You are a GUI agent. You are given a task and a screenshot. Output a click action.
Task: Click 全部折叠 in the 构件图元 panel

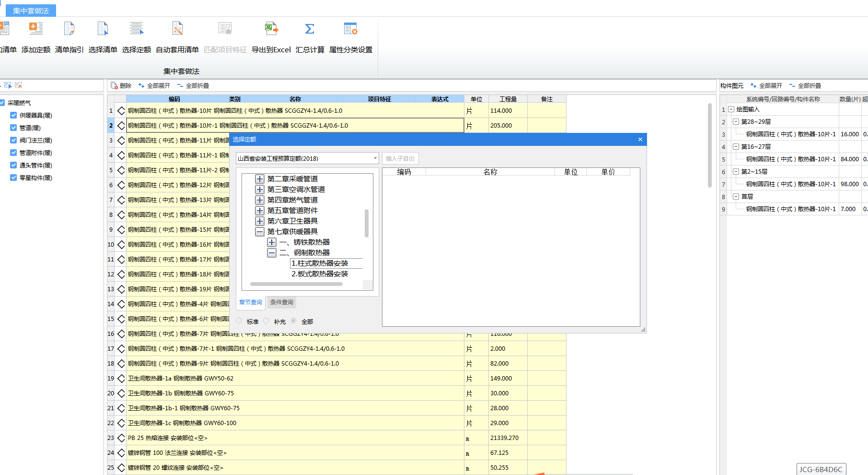pos(805,85)
